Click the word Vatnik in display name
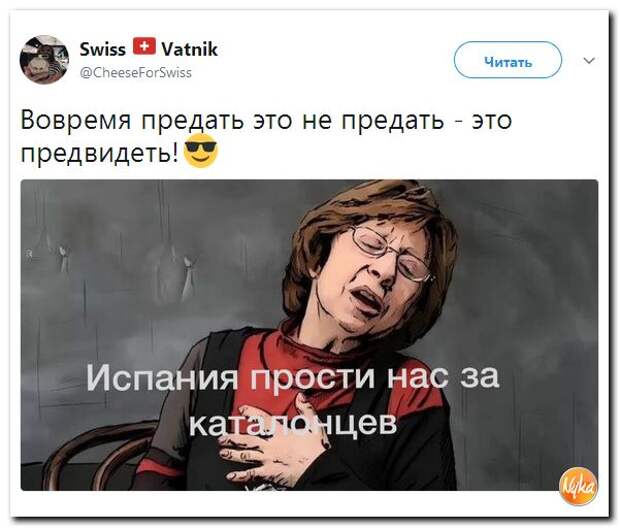 point(190,49)
